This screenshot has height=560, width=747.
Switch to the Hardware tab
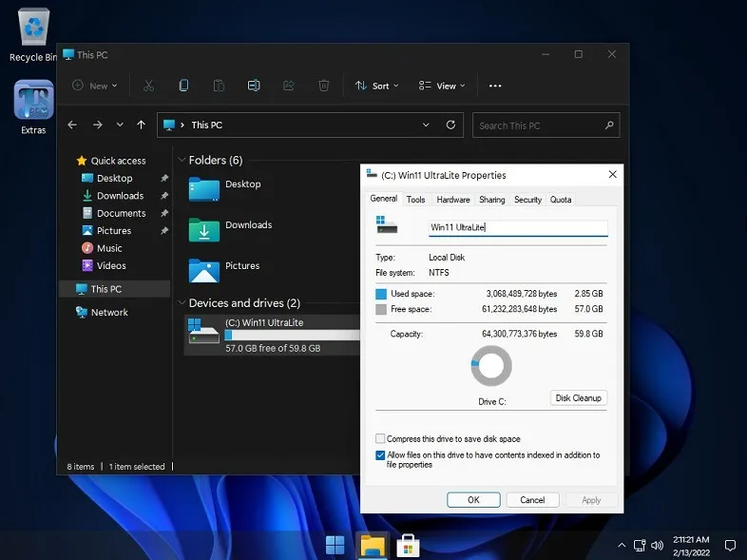pos(453,200)
